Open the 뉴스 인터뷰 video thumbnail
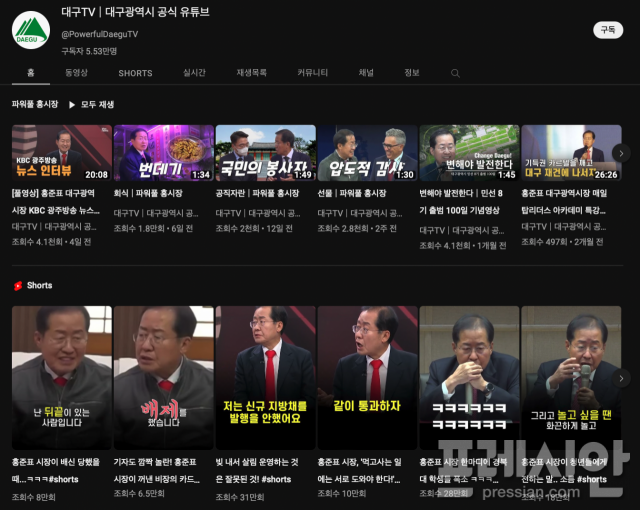This screenshot has height=510, width=640. (62, 153)
